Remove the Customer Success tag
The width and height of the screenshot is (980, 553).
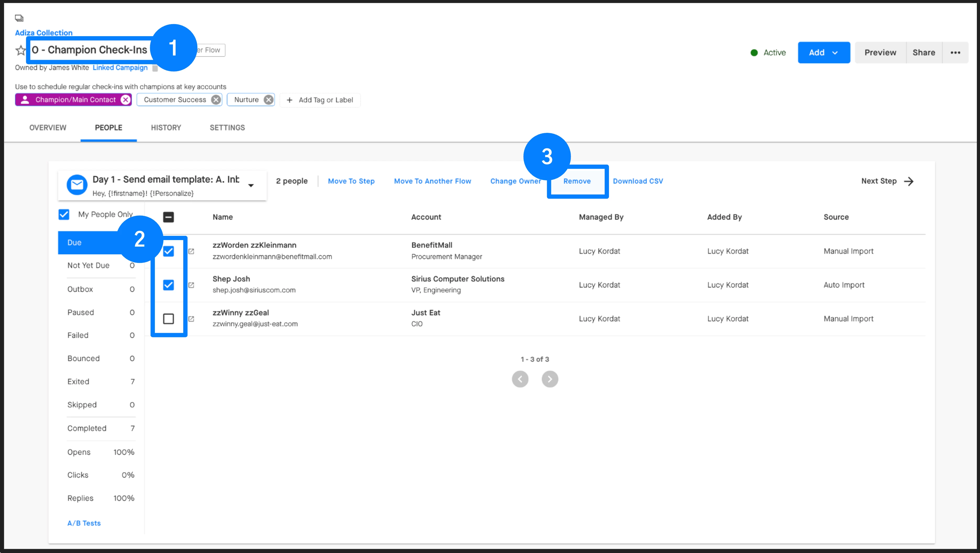click(x=216, y=100)
